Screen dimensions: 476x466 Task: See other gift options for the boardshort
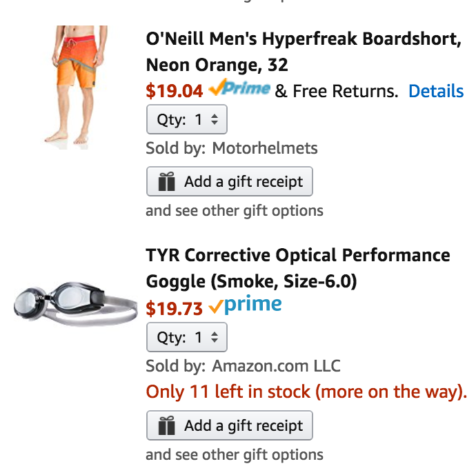(235, 210)
